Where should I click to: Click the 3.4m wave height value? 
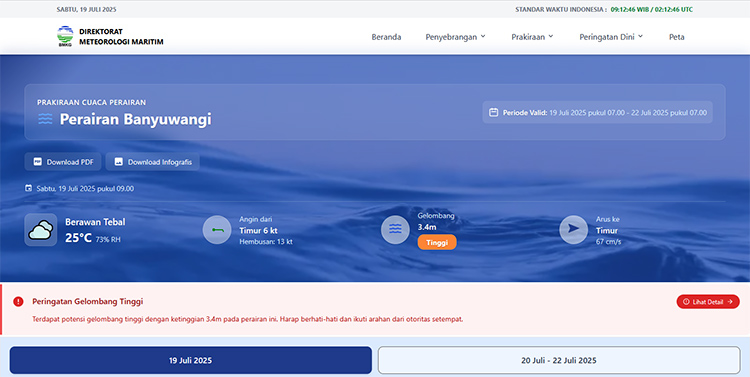427,227
